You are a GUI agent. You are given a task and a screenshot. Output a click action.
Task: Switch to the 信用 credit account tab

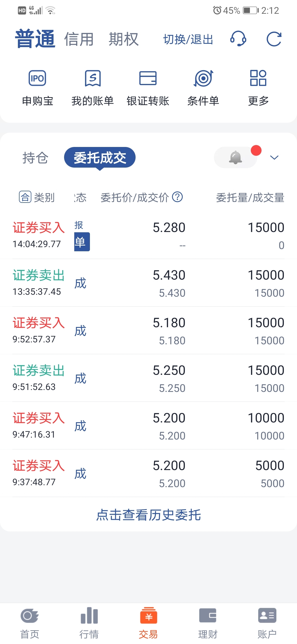click(x=79, y=39)
